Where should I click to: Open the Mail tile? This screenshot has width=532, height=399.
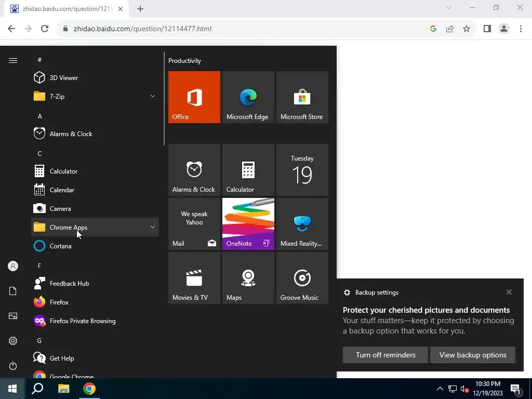point(194,224)
